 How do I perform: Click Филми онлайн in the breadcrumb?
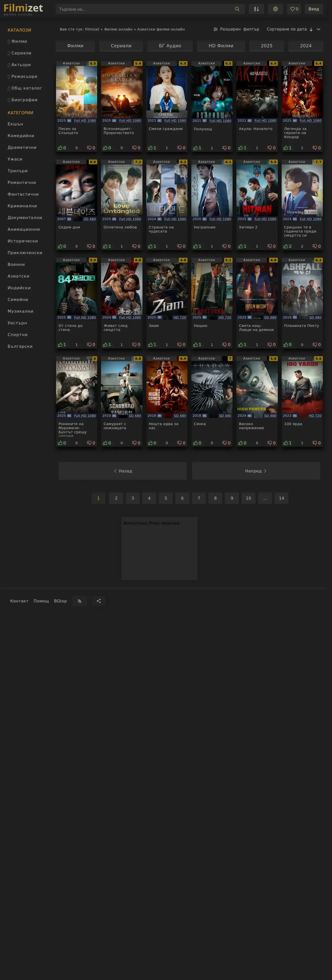coord(118,29)
